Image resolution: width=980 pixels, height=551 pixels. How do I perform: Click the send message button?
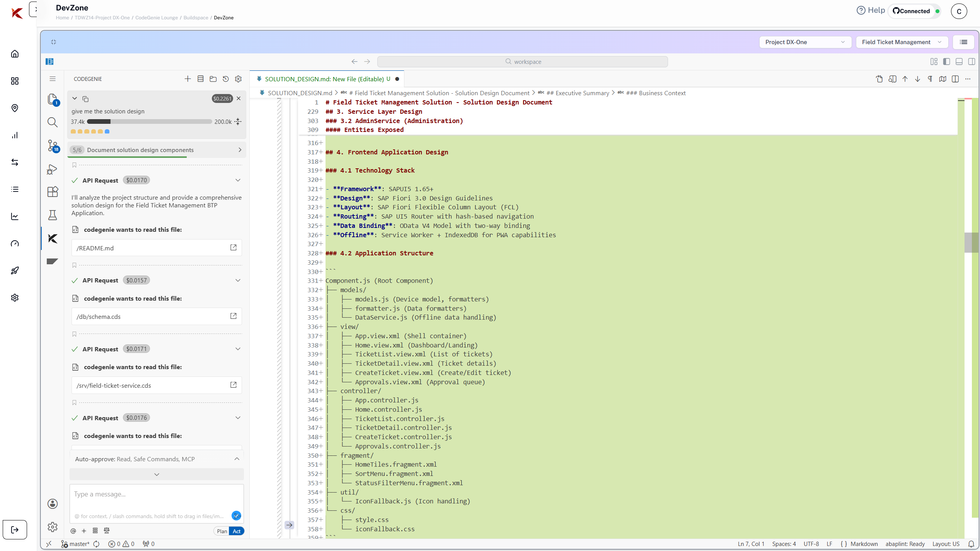click(x=236, y=515)
